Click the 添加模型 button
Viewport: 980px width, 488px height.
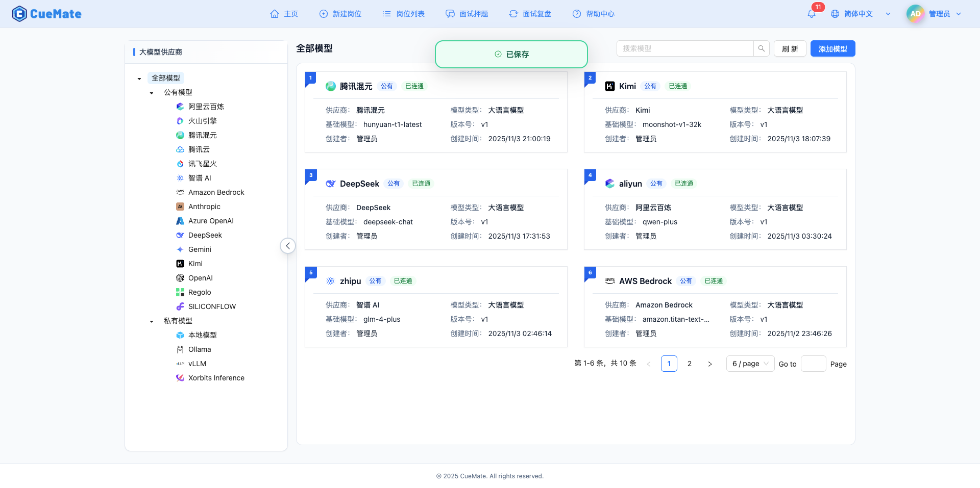[832, 48]
